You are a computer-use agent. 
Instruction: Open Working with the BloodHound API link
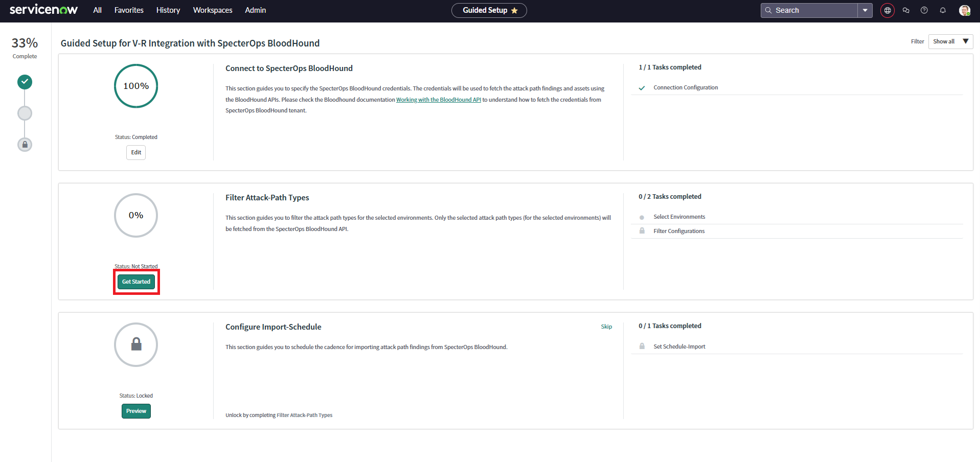click(x=439, y=100)
